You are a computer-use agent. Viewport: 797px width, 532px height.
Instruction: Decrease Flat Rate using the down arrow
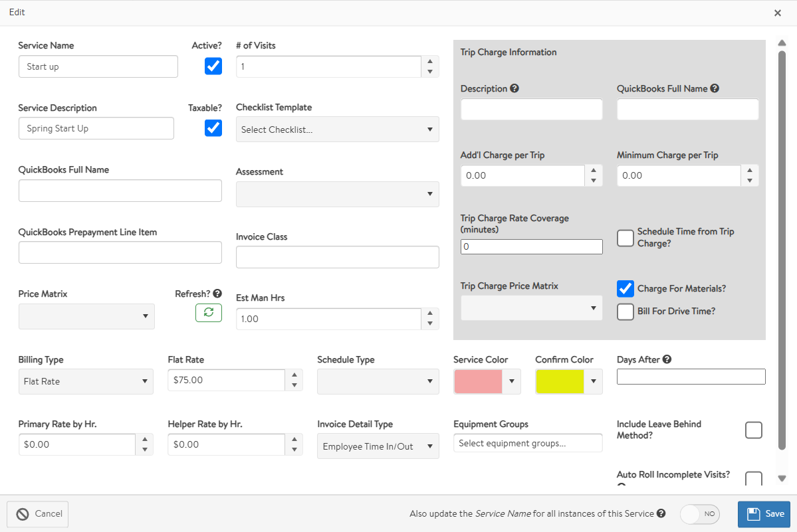tap(294, 386)
